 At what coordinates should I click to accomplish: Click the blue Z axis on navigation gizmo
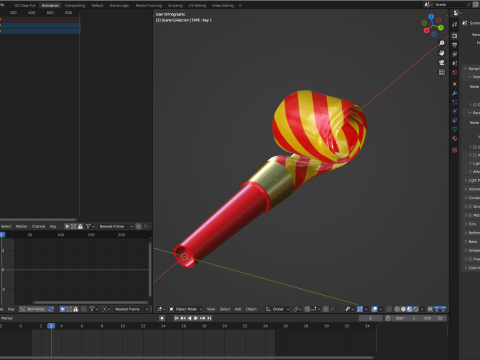coord(431,16)
